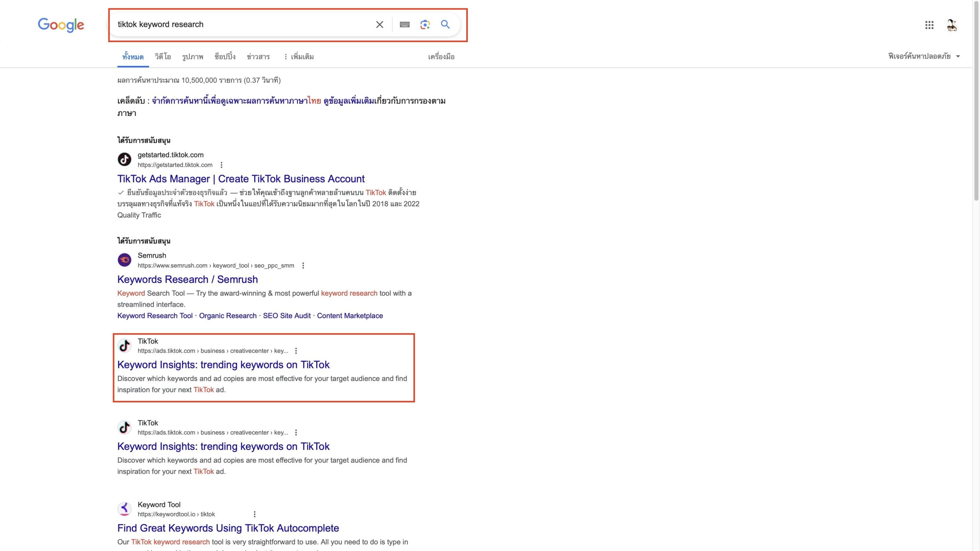The height and width of the screenshot is (551, 980).
Task: Click the Google logo
Action: tap(61, 25)
